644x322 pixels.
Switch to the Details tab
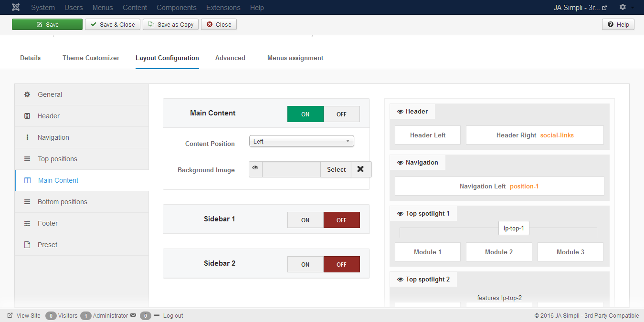click(x=31, y=58)
